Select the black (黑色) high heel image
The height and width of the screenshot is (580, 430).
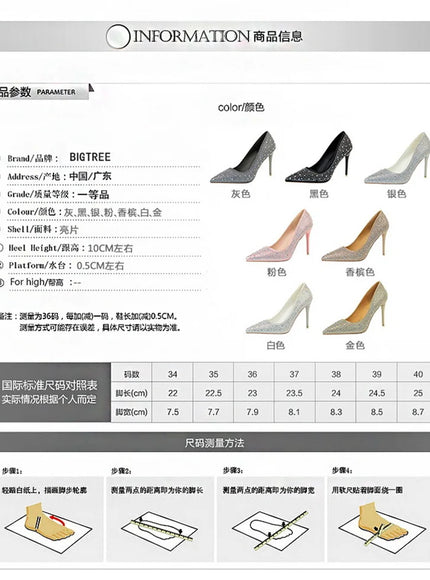(x=318, y=157)
